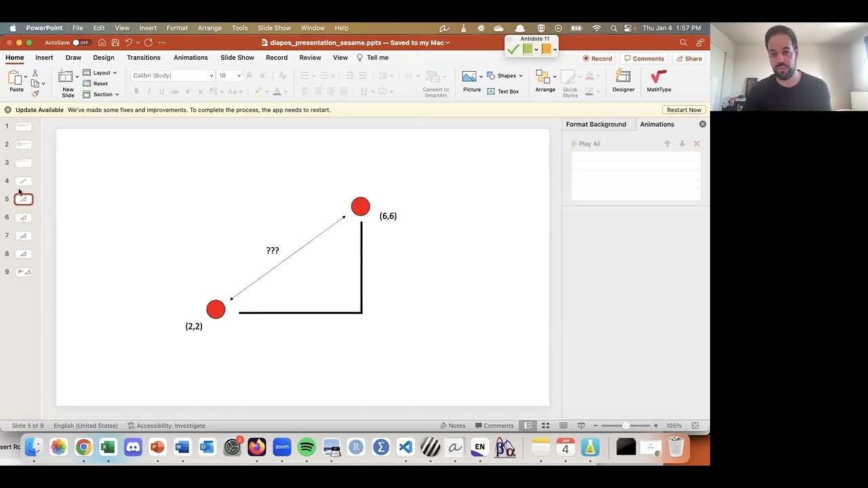Delete animation with red X
The image size is (868, 488).
point(696,144)
